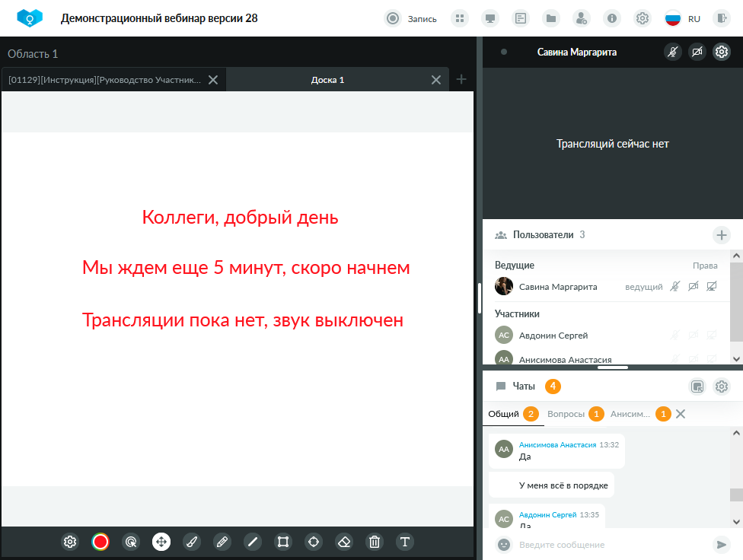Screen dimensions: 743x560
Task: Open the user management icon in header
Action: (581, 18)
